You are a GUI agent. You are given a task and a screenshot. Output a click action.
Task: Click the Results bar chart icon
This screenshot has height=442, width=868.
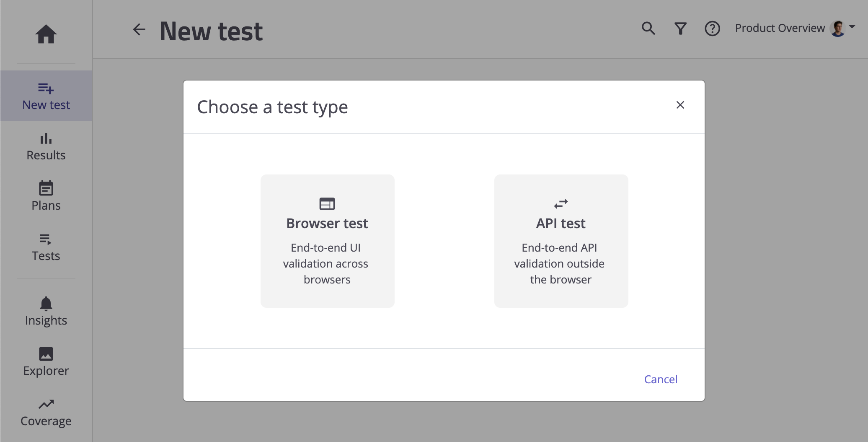(x=46, y=139)
